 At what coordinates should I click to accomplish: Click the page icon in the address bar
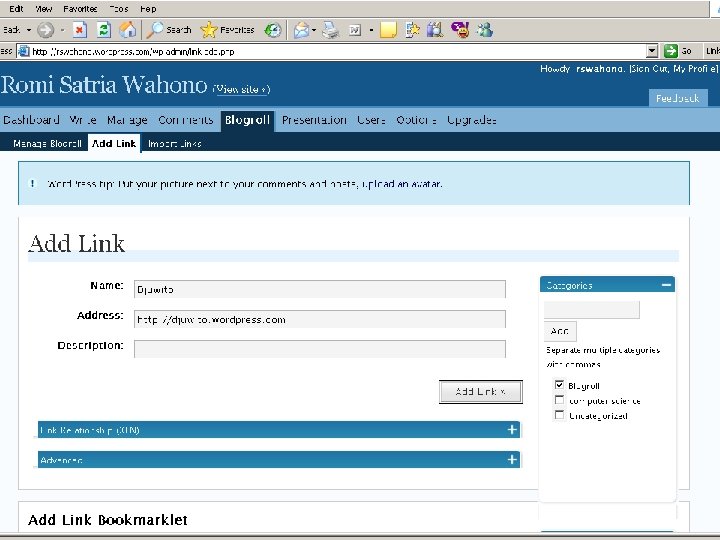pyautogui.click(x=23, y=51)
